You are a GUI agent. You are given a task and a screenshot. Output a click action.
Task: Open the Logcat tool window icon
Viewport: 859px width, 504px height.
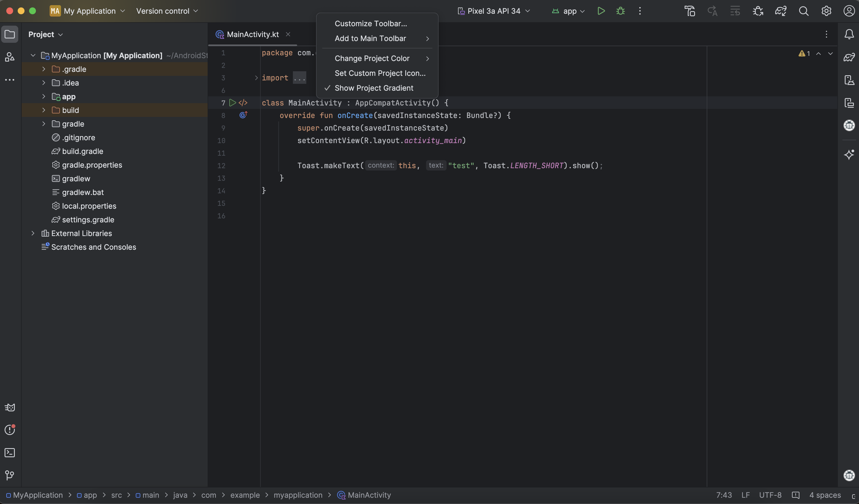9,407
